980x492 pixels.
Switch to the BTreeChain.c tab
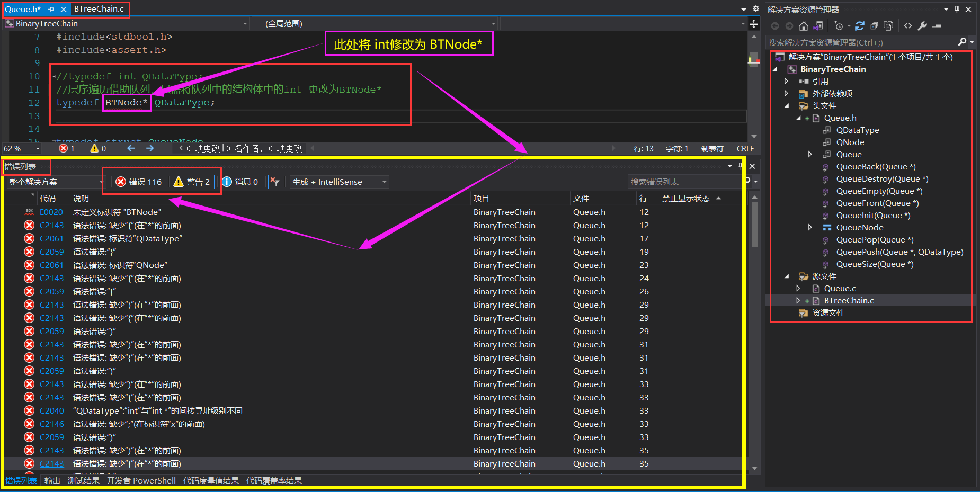coord(99,9)
